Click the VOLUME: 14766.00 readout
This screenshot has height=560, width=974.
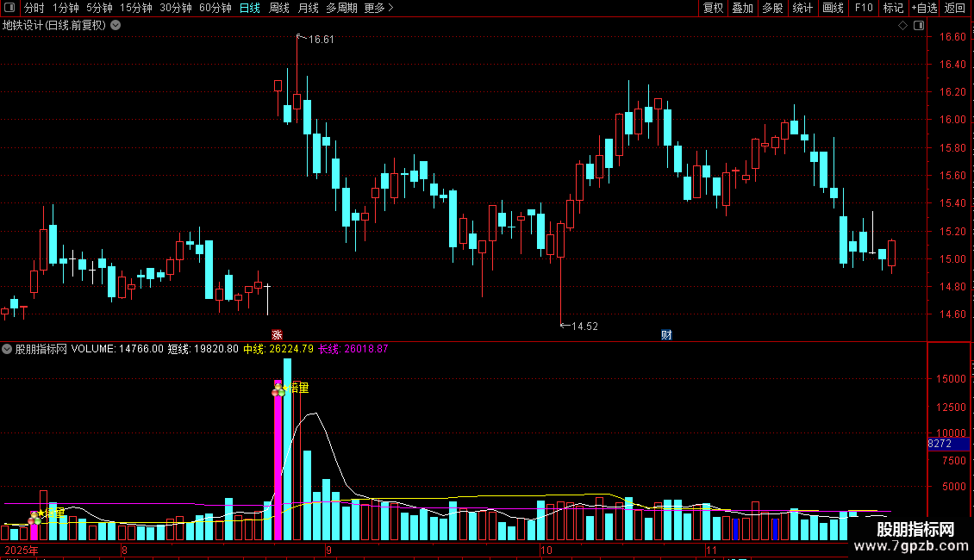tap(117, 349)
